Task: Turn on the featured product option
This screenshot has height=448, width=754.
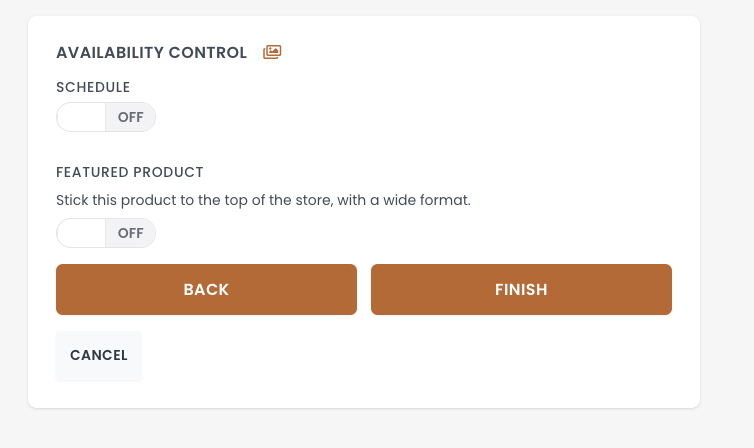Action: pos(106,233)
